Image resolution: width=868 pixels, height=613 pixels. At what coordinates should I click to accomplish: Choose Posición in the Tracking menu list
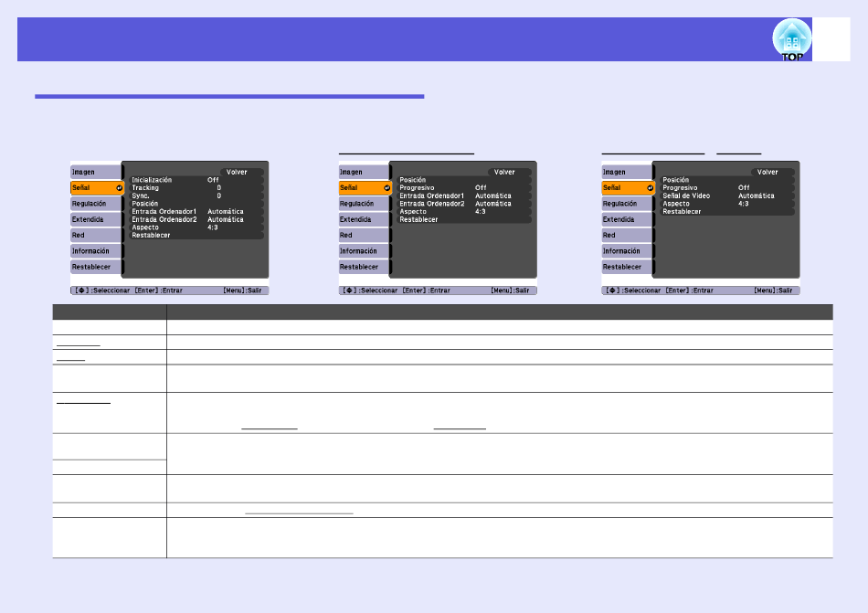tap(196, 204)
